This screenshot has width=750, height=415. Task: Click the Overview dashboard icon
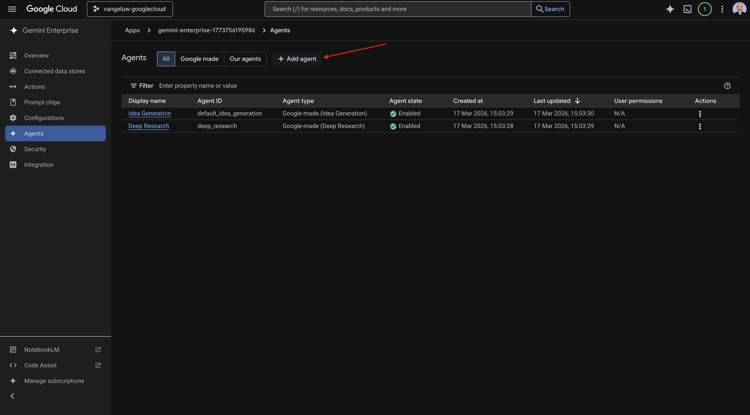click(x=13, y=55)
